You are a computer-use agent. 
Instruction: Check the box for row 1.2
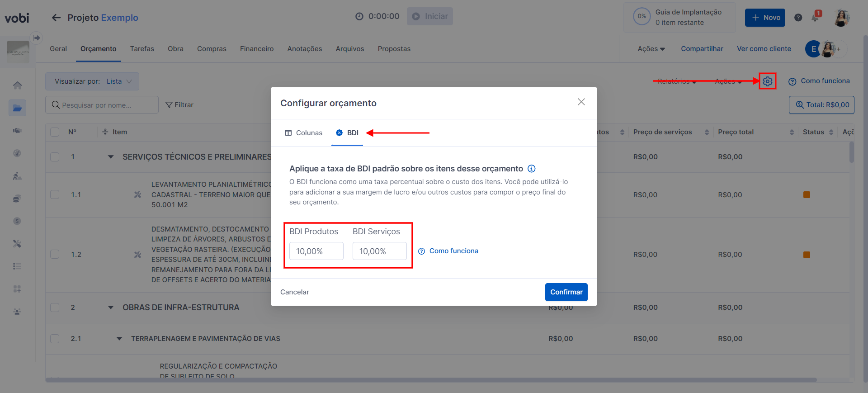55,254
